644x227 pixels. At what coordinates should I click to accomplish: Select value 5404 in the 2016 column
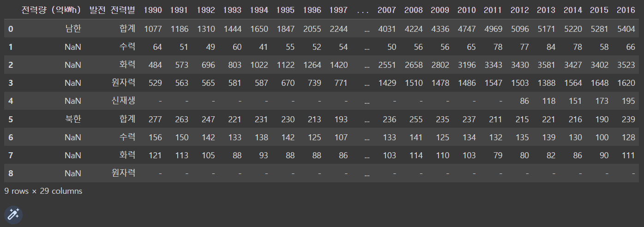pos(626,29)
